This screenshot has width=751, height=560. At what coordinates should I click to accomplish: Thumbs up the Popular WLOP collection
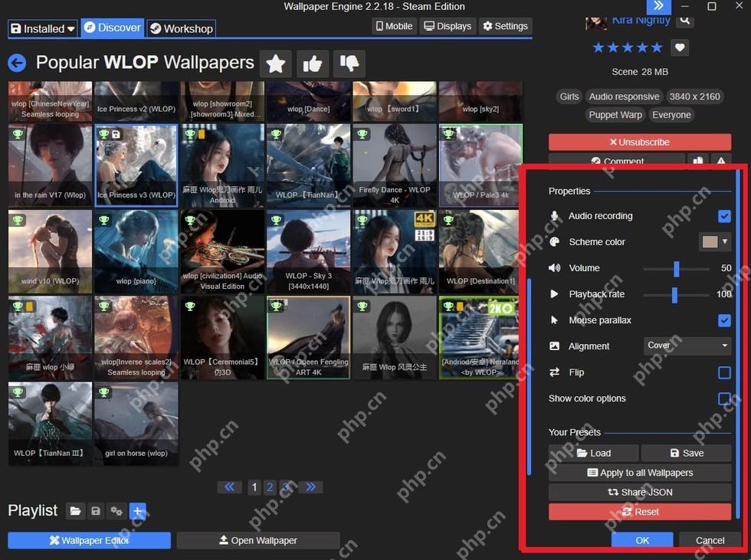313,64
